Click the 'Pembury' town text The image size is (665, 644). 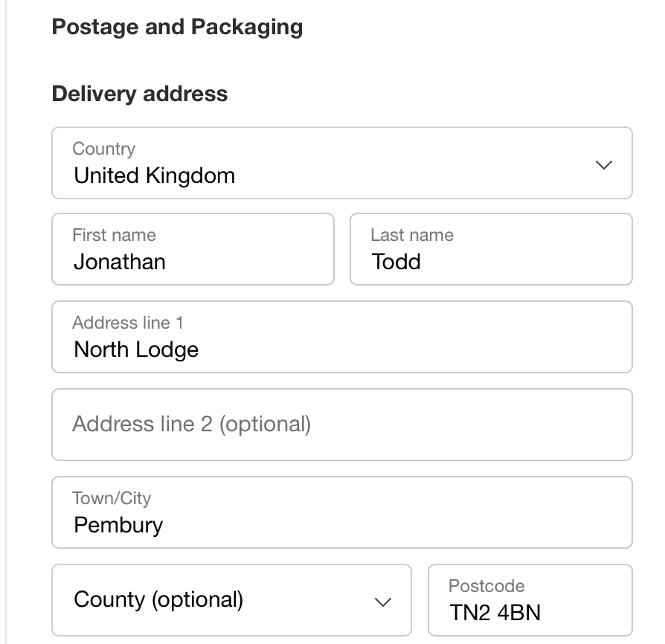point(118,525)
